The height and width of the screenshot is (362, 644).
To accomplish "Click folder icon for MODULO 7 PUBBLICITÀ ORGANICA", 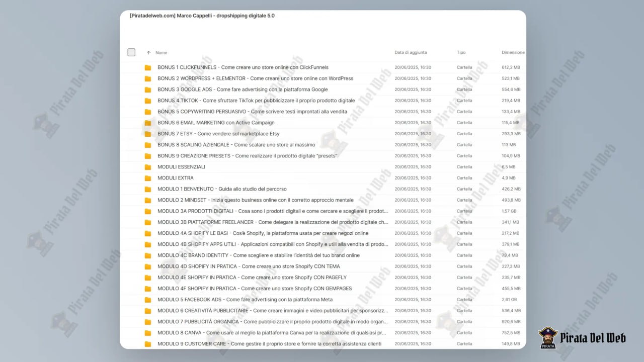I will tap(148, 322).
